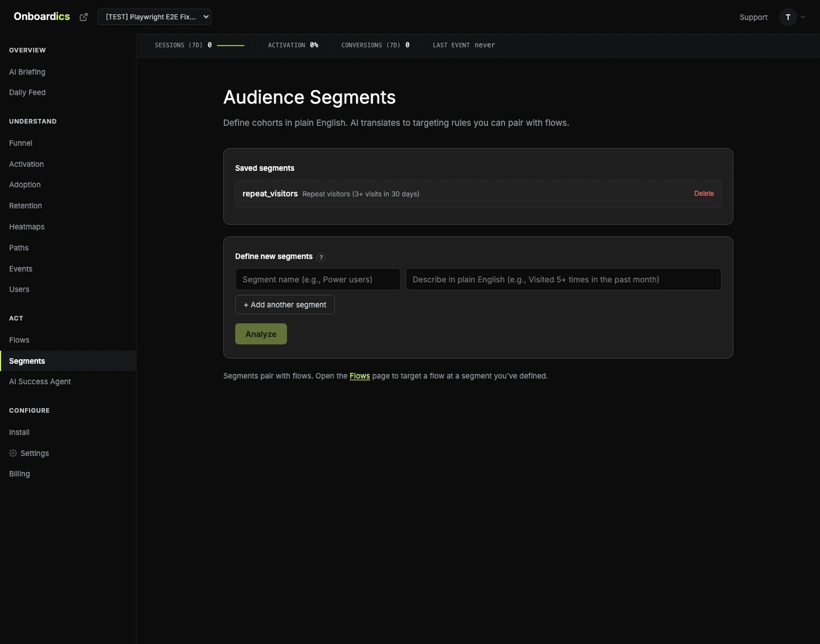Select the Segments sidebar item
Image resolution: width=820 pixels, height=644 pixels.
[68, 361]
